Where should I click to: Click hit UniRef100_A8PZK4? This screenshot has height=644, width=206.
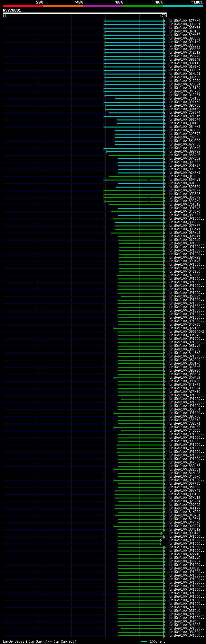(185, 388)
